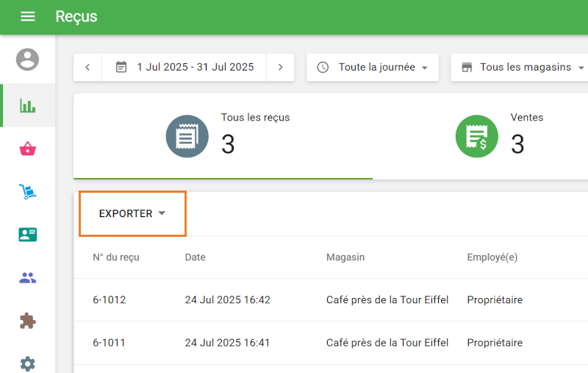Open the Settings gear icon
This screenshot has height=373, width=588.
[27, 363]
